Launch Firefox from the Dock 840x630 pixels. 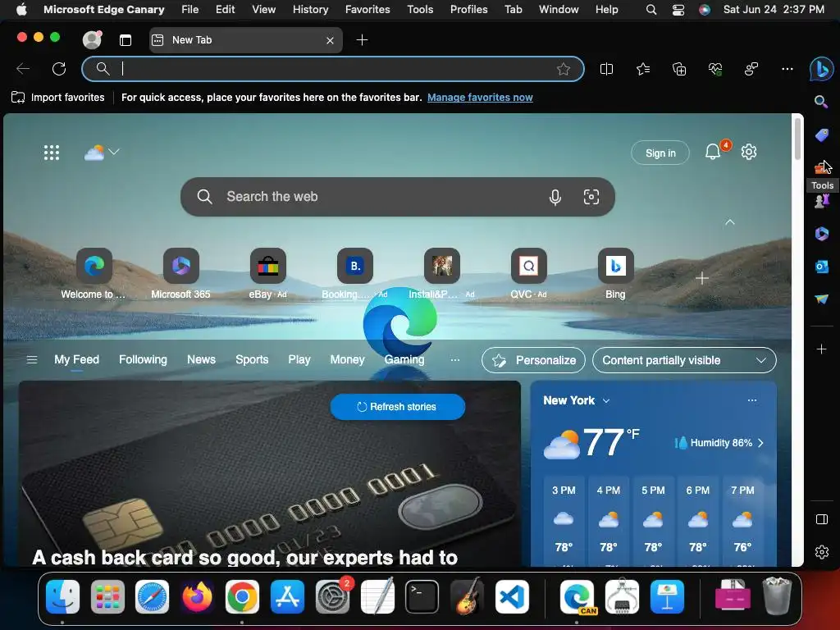[x=197, y=597]
